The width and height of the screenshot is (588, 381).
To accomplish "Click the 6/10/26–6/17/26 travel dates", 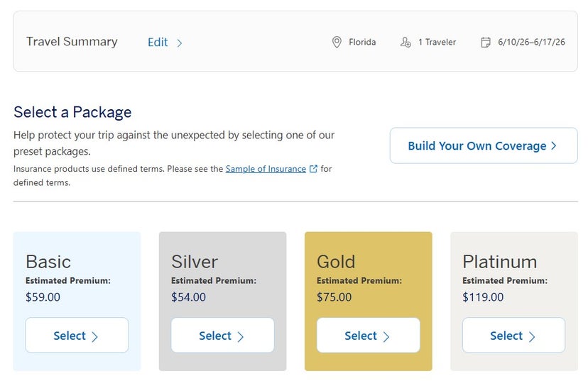I will [x=531, y=43].
